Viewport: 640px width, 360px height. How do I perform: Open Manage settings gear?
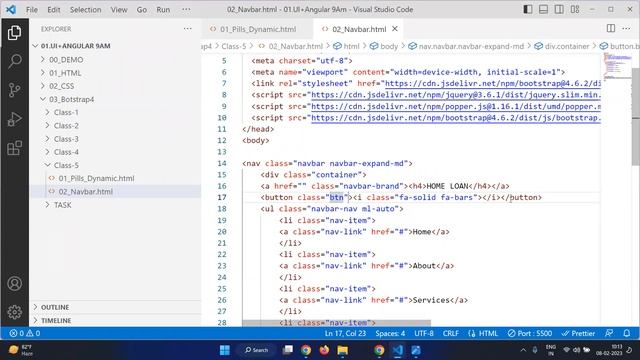pos(14,312)
